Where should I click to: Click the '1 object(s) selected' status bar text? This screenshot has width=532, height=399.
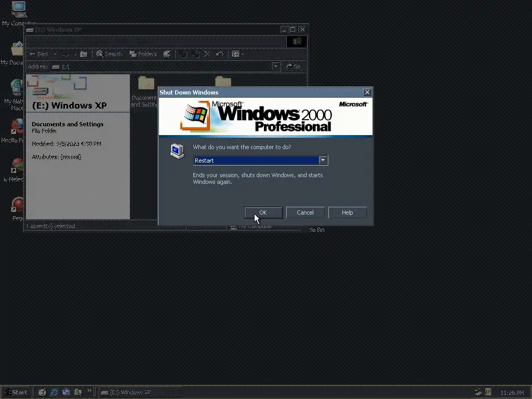pyautogui.click(x=51, y=226)
